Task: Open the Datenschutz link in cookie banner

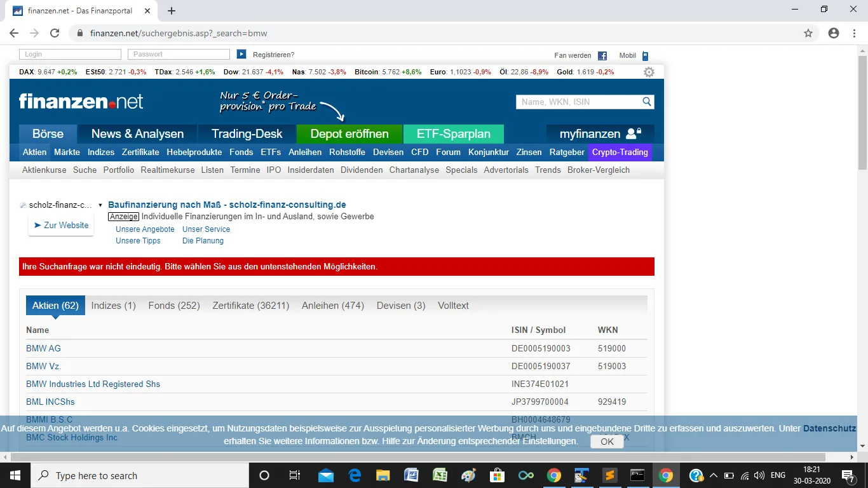Action: coord(829,429)
